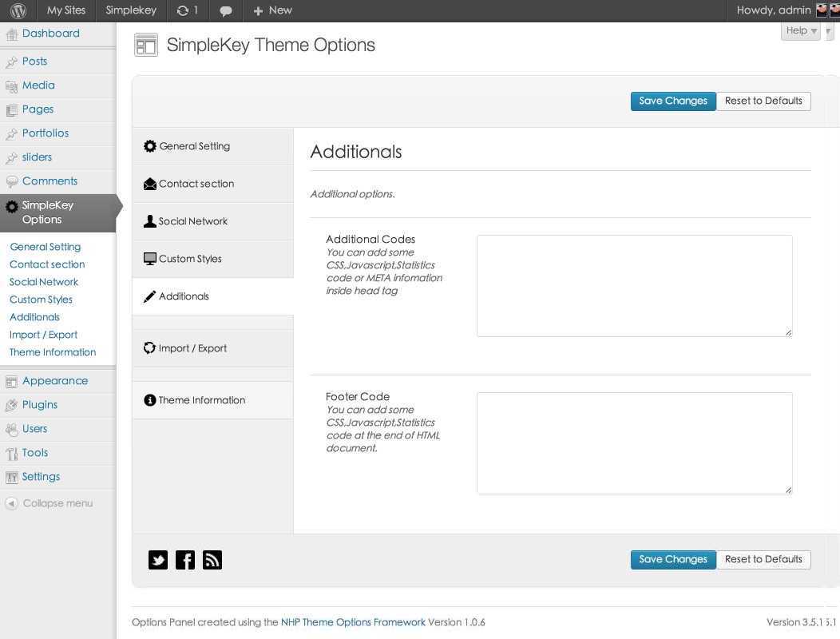Open the comments bubble icon in admin bar
This screenshot has height=639, width=840.
(226, 11)
